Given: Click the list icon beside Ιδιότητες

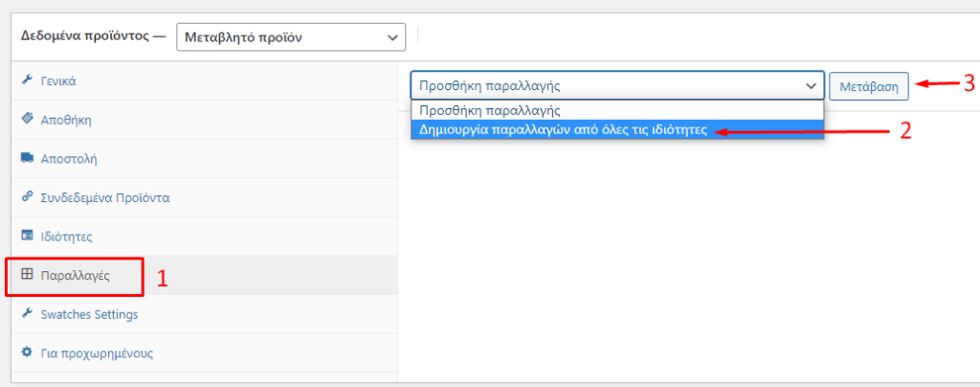Looking at the screenshot, I should (x=27, y=236).
